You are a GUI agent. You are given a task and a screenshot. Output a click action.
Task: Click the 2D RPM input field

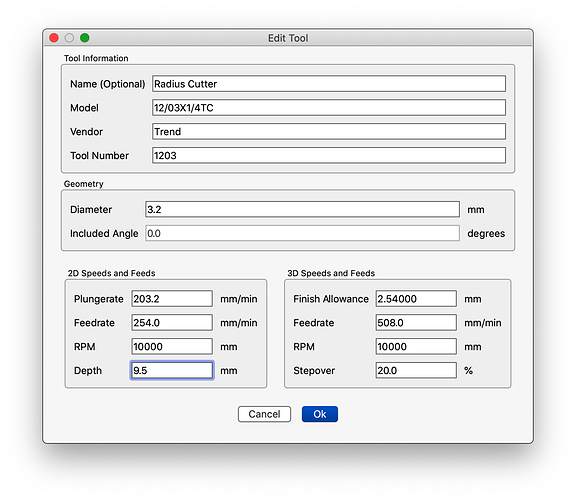172,346
